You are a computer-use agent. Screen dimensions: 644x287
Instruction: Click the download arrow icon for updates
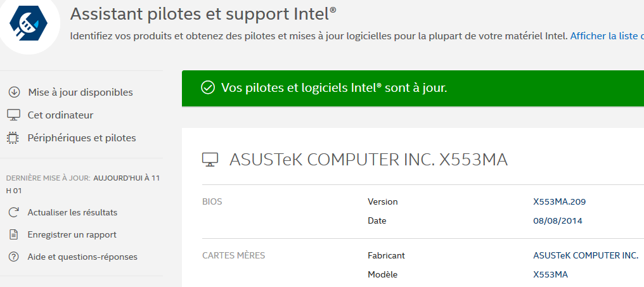(x=13, y=92)
